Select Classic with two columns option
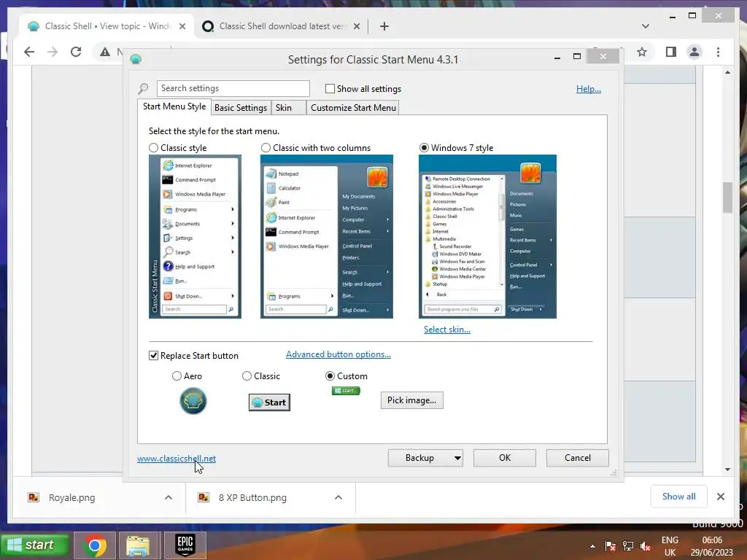Screen dimensions: 747x560 point(266,148)
